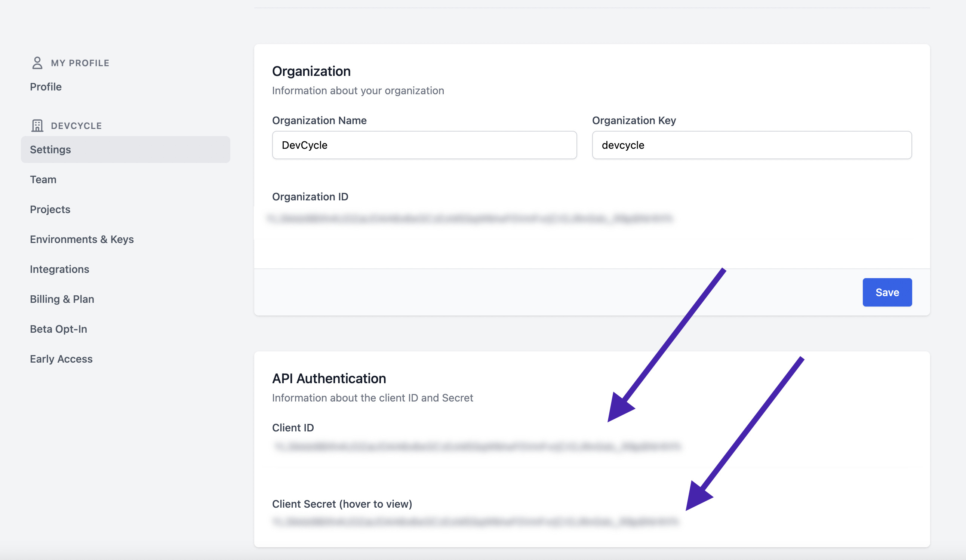Open the Integrations page
The image size is (966, 560).
59,269
